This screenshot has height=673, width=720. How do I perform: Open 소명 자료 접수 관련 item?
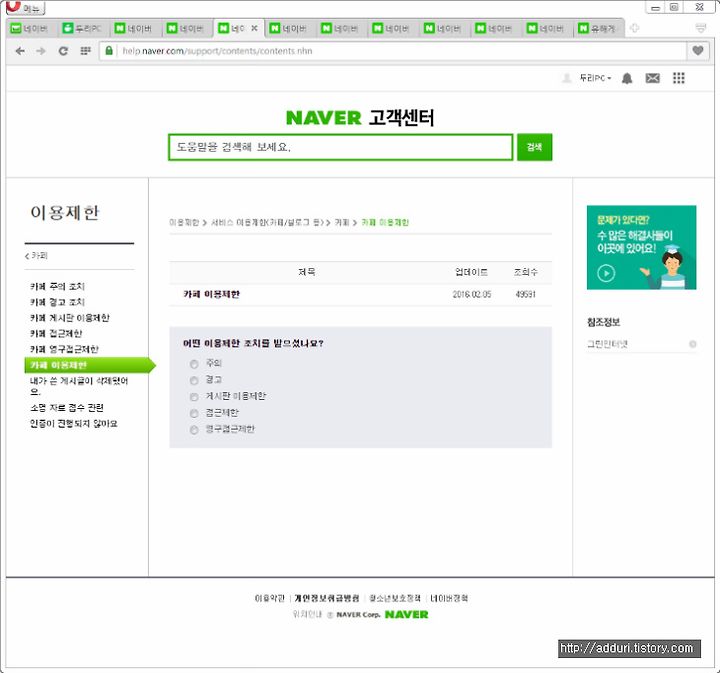pos(67,408)
